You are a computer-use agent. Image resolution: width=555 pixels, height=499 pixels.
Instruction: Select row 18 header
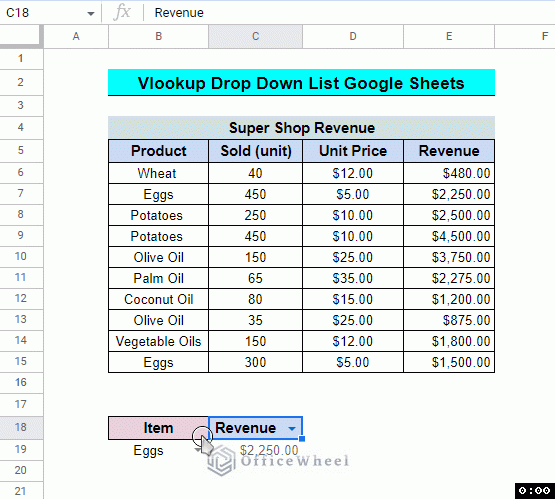pyautogui.click(x=21, y=428)
